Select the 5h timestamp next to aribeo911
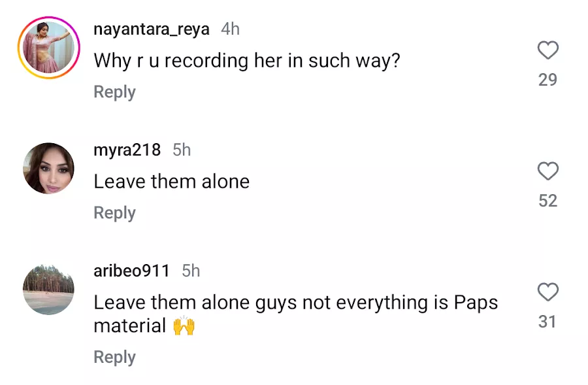This screenshot has width=588, height=385. (191, 271)
